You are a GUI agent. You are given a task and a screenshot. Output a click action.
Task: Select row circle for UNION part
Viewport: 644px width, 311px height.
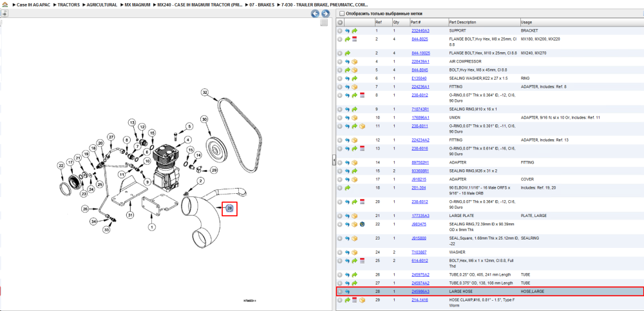coord(340,118)
